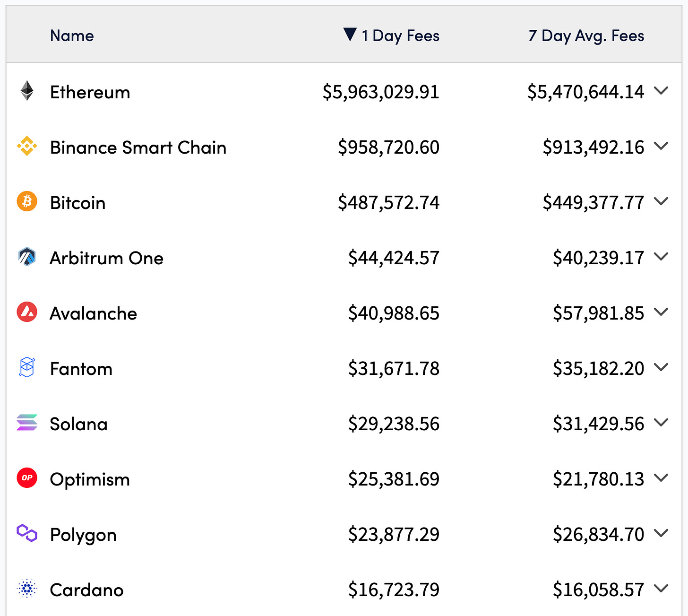Viewport: 688px width, 616px height.
Task: Click the Arbitrum One logo icon
Action: [27, 257]
